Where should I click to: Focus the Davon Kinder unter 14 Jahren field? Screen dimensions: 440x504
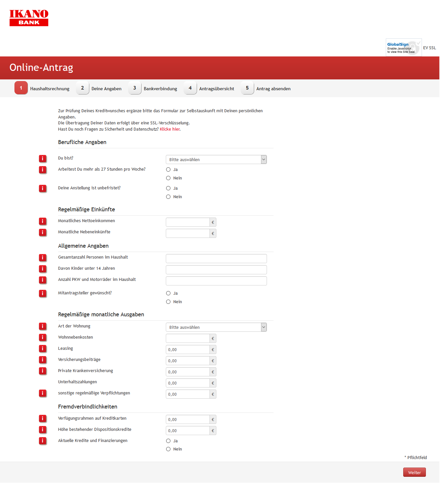[x=216, y=270]
